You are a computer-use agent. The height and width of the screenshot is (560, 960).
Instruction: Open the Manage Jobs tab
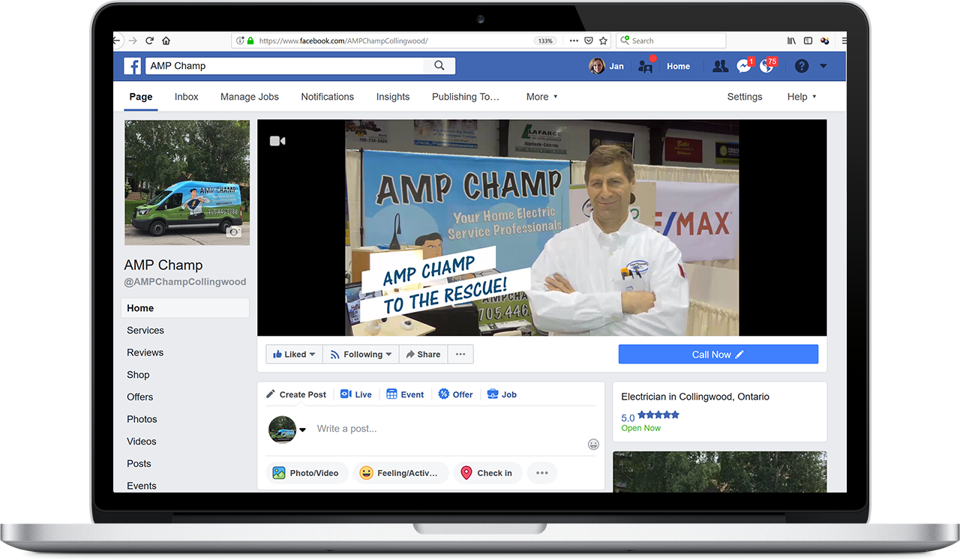point(250,97)
